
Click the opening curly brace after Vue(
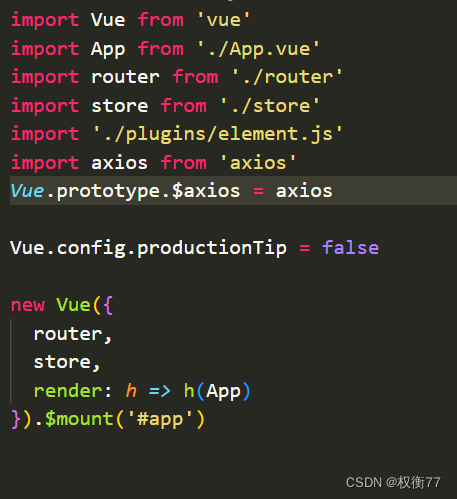tap(108, 305)
